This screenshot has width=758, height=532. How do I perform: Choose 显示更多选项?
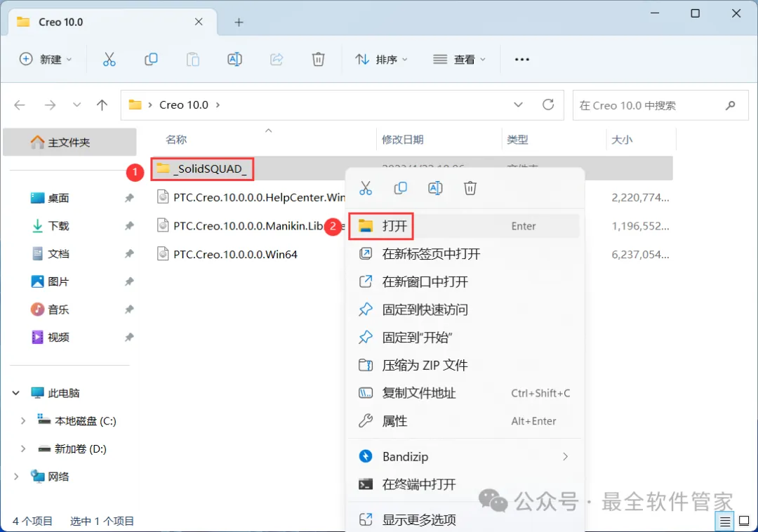465,520
